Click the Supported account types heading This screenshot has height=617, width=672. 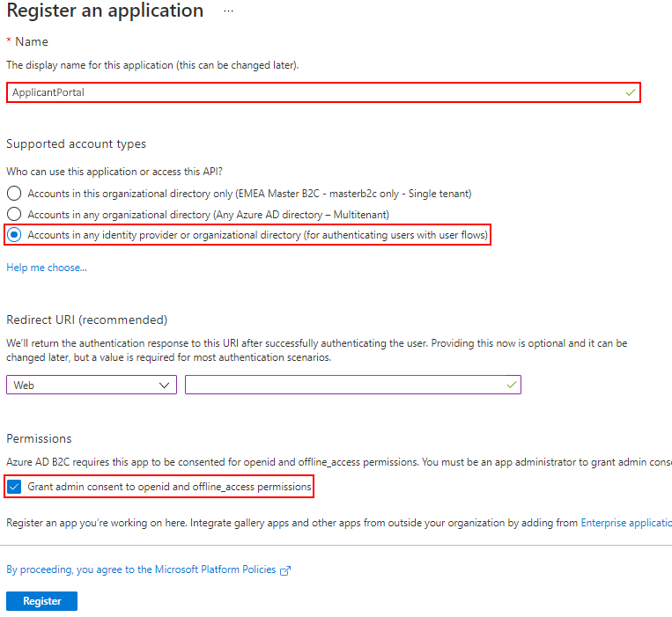tap(77, 143)
